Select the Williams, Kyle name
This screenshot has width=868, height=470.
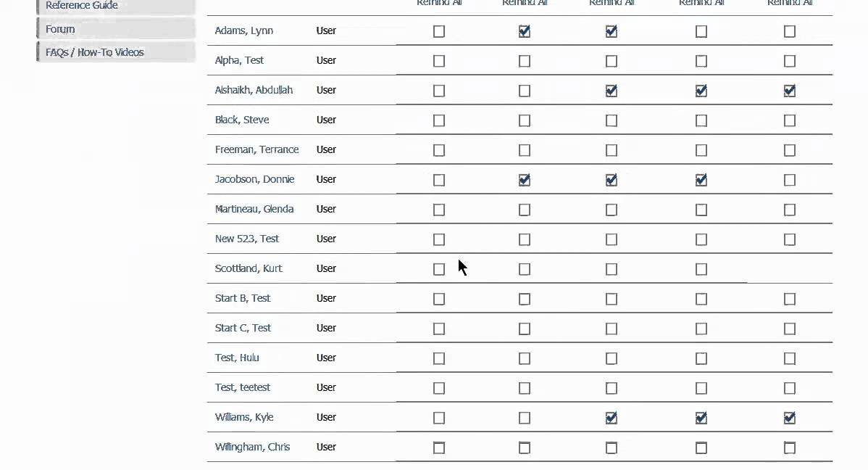[244, 417]
